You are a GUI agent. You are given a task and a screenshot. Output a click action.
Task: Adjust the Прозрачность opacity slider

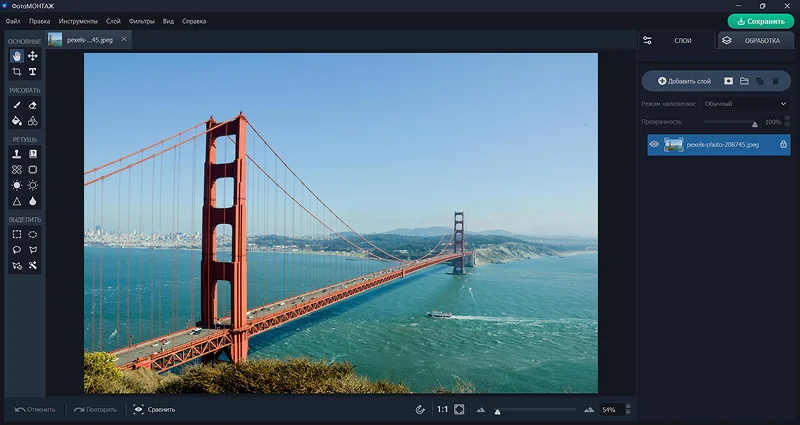click(x=731, y=122)
